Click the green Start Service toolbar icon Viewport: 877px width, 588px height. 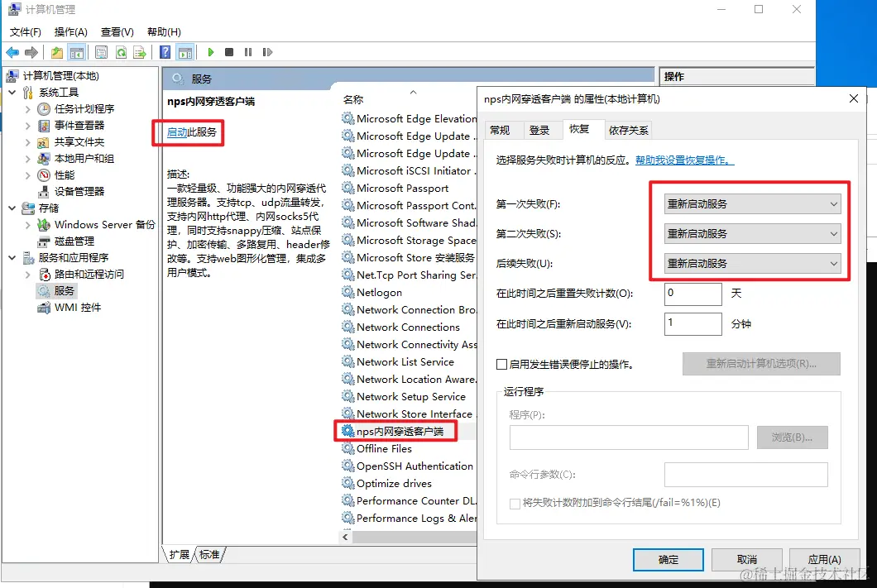(211, 52)
